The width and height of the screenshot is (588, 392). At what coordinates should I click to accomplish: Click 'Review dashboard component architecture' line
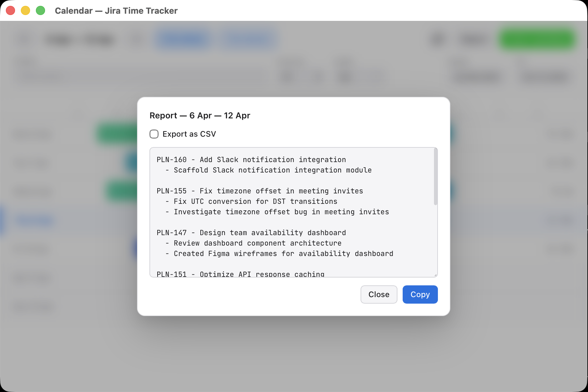pos(257,243)
